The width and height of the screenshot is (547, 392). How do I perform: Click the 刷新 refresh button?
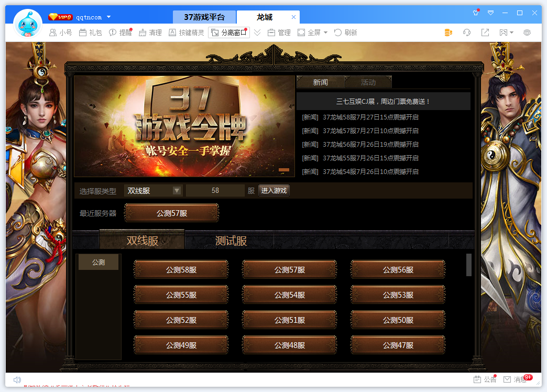[345, 32]
